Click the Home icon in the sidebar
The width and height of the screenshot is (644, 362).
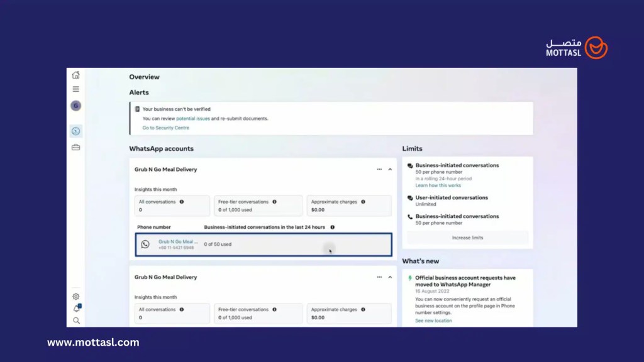tap(76, 75)
